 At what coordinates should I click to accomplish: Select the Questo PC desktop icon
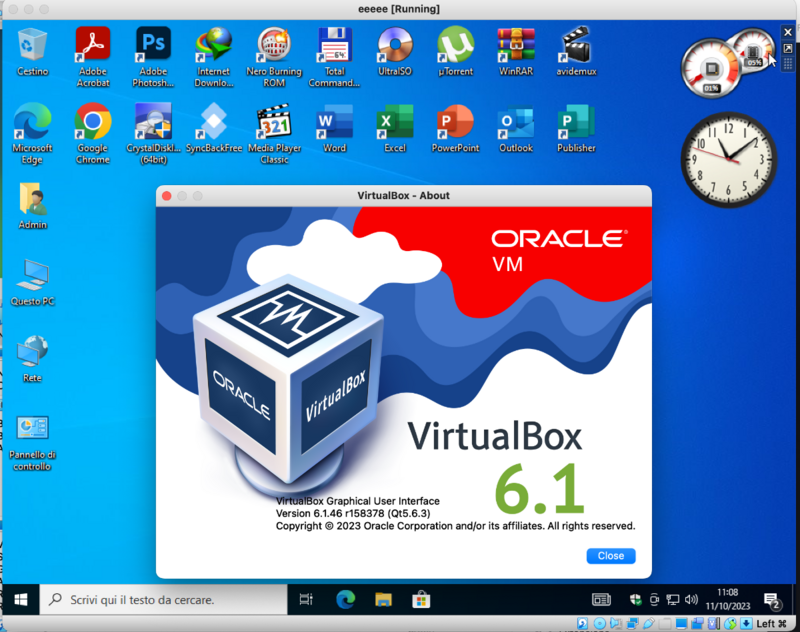pos(32,283)
